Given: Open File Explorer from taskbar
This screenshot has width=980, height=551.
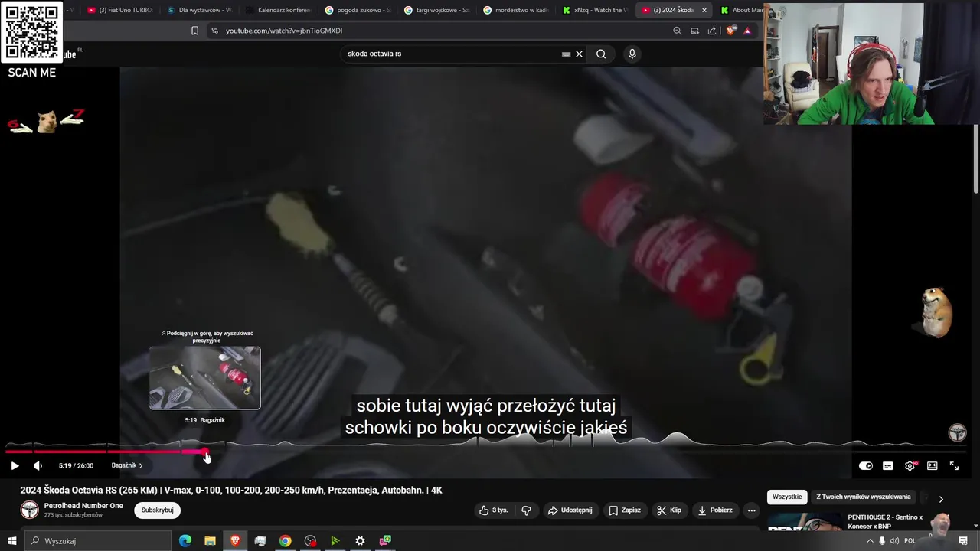Looking at the screenshot, I should [210, 541].
